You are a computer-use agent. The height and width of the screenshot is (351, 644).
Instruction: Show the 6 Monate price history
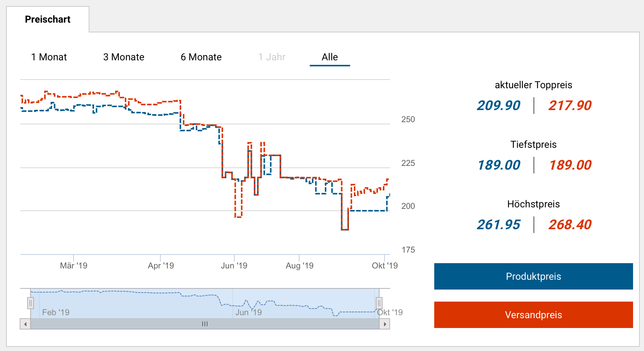[201, 57]
